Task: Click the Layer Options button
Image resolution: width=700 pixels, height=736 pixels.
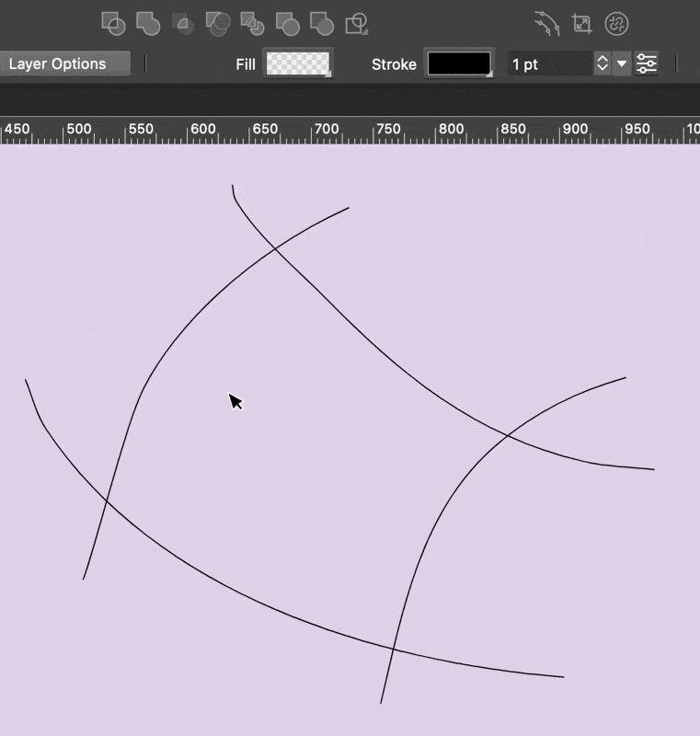Action: pyautogui.click(x=64, y=63)
